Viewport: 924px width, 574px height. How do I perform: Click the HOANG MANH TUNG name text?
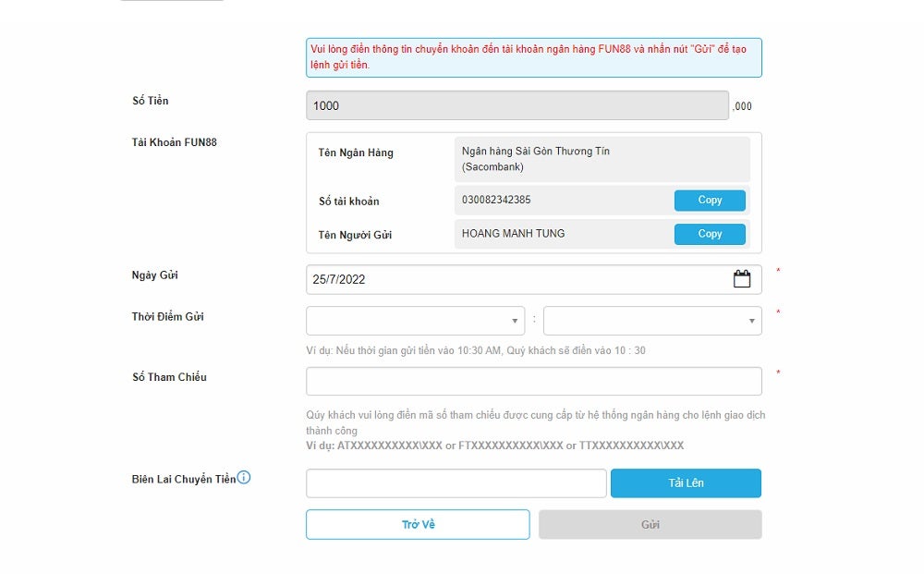tap(513, 233)
